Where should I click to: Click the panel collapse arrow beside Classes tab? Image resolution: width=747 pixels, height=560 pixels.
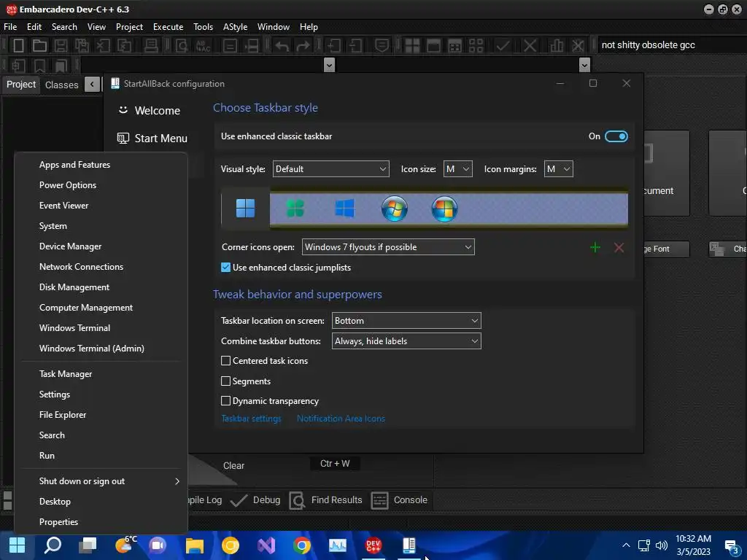point(92,85)
